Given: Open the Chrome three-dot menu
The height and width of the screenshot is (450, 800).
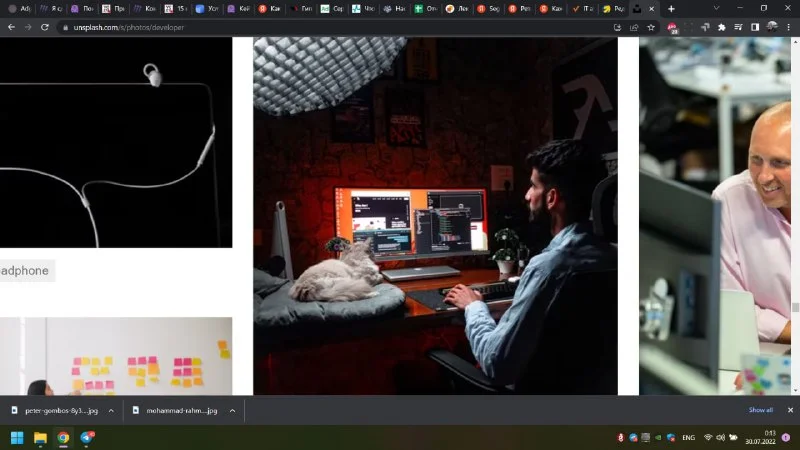Looking at the screenshot, I should [x=790, y=27].
